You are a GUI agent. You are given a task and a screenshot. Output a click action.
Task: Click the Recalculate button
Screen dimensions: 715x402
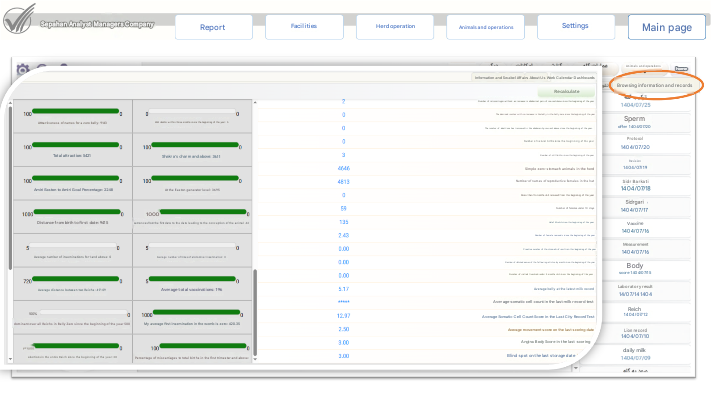[566, 92]
